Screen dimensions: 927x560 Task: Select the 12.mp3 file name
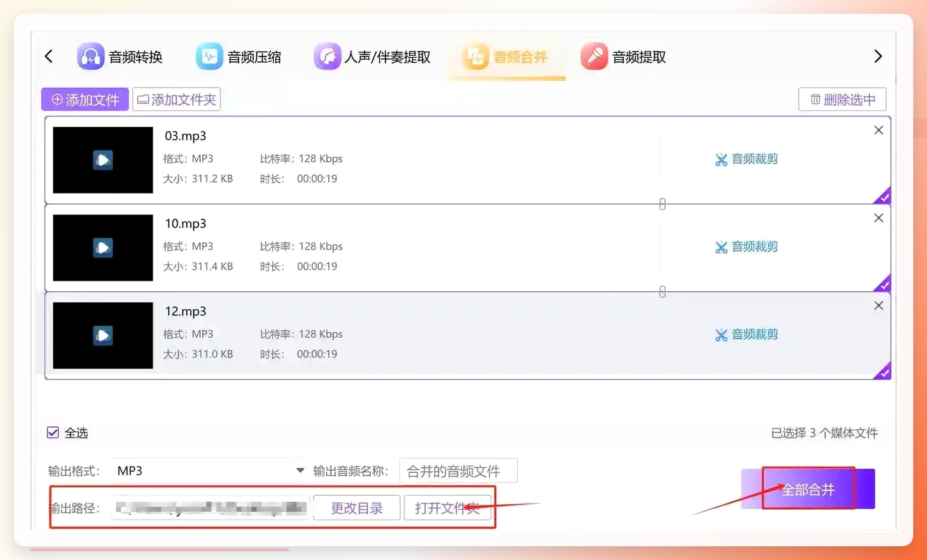click(185, 311)
